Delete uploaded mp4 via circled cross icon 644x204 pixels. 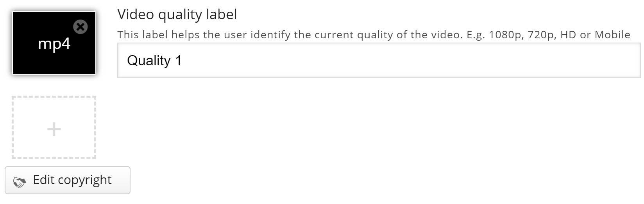click(x=80, y=27)
